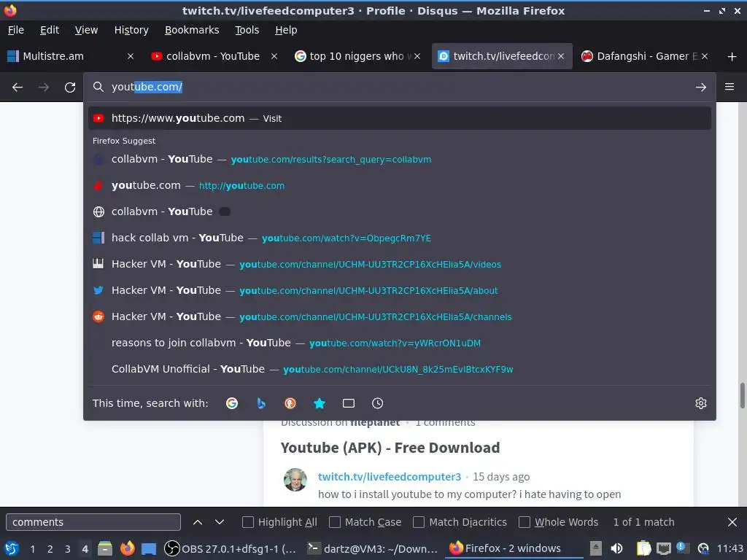This screenshot has height=560, width=747.
Task: Open twitch.tv/livefeedcomputer3 profile link
Action: point(390,477)
